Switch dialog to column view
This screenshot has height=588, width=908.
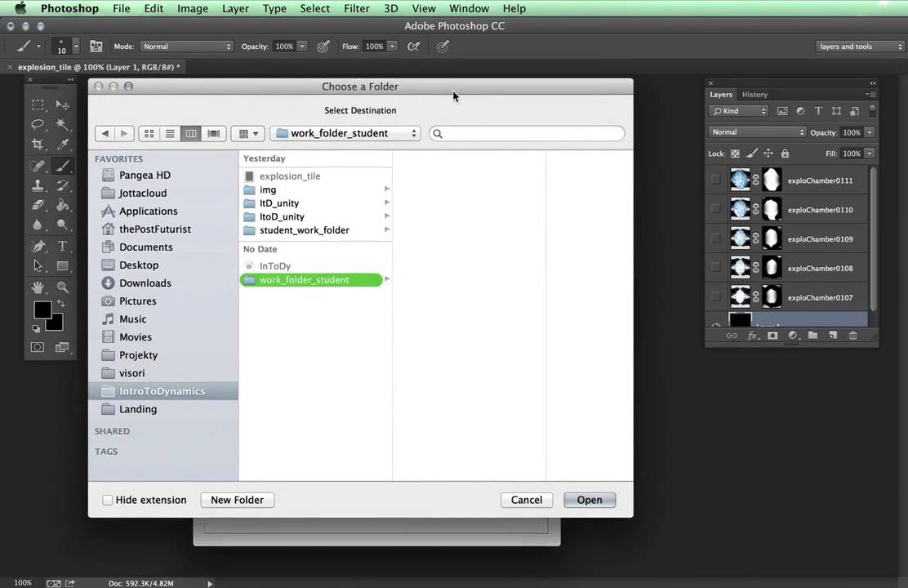coord(191,134)
